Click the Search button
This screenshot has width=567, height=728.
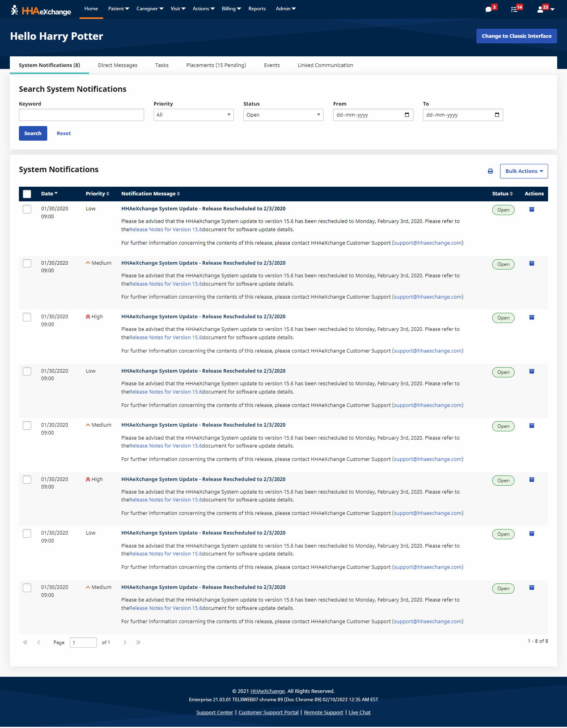pyautogui.click(x=33, y=134)
